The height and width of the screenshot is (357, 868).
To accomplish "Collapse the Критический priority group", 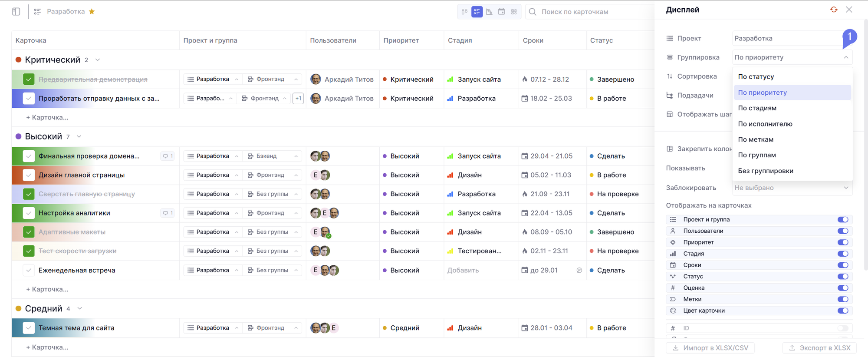I will coord(98,60).
